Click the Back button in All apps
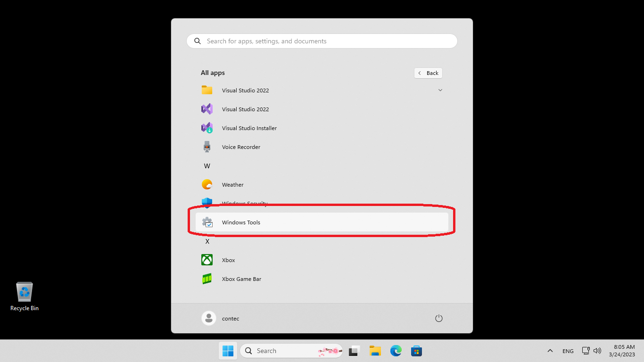The image size is (644, 362). (x=428, y=73)
